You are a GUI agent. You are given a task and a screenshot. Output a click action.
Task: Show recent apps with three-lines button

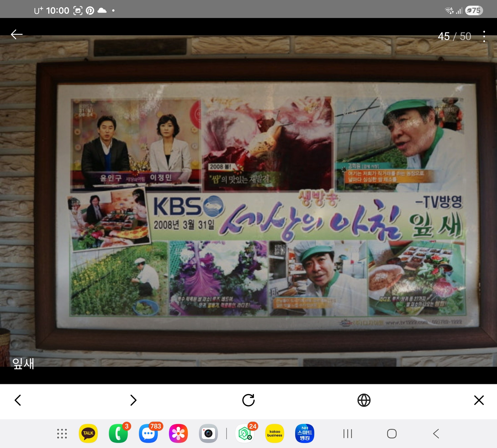348,433
